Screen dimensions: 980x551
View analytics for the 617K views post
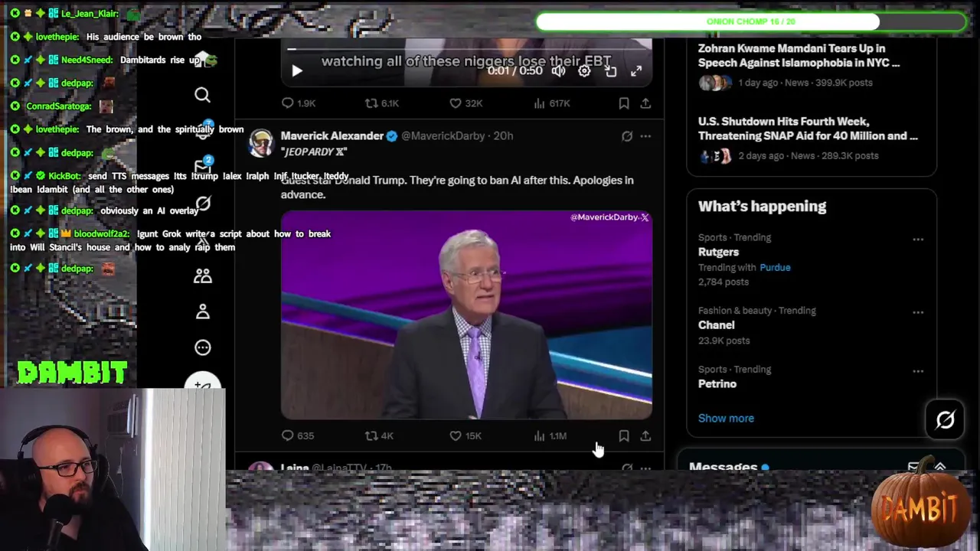coord(551,103)
